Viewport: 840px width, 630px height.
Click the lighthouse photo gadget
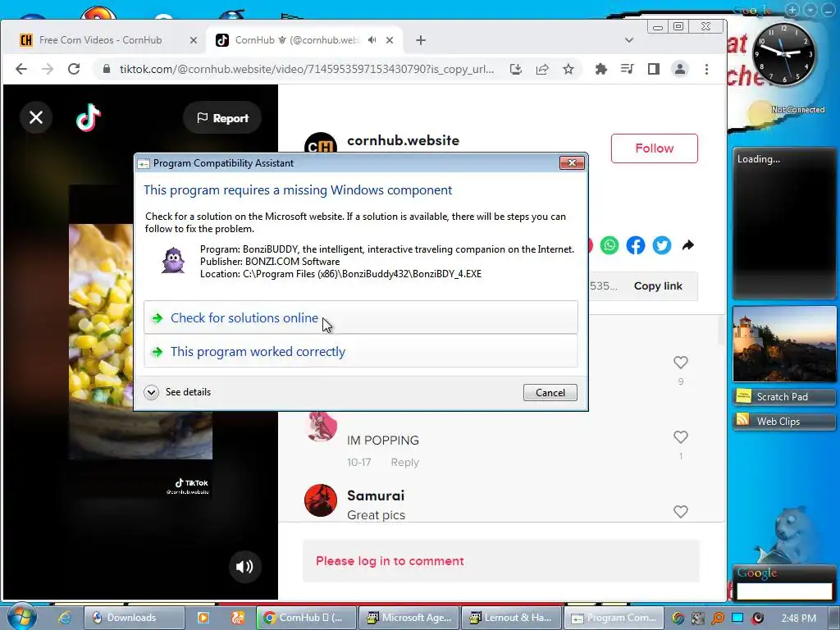pos(783,344)
